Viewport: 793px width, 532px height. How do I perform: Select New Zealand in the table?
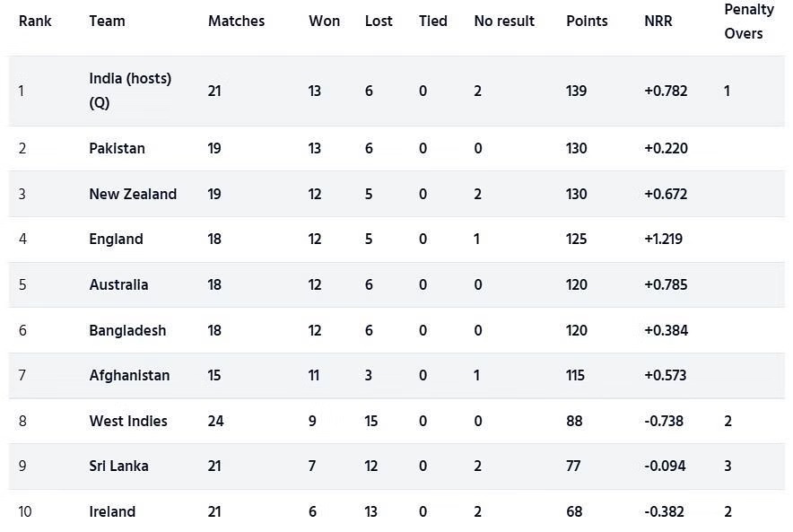point(133,194)
